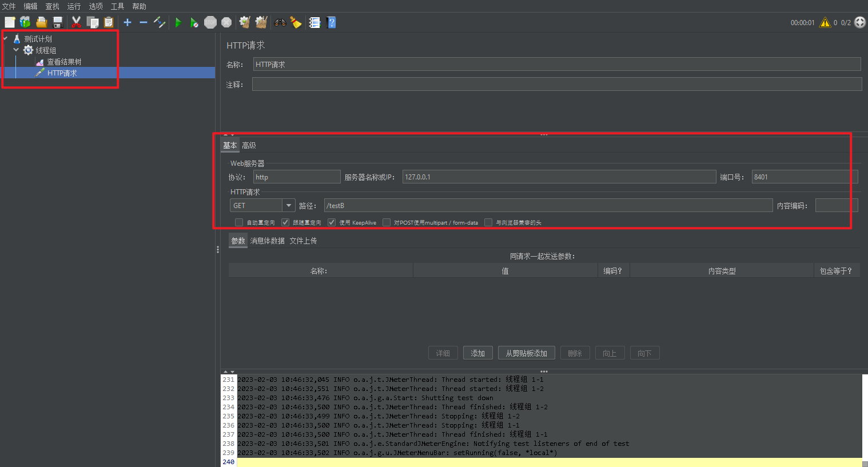The height and width of the screenshot is (467, 868).
Task: Uncheck the 使用 KeepAlive checkbox
Action: 332,222
